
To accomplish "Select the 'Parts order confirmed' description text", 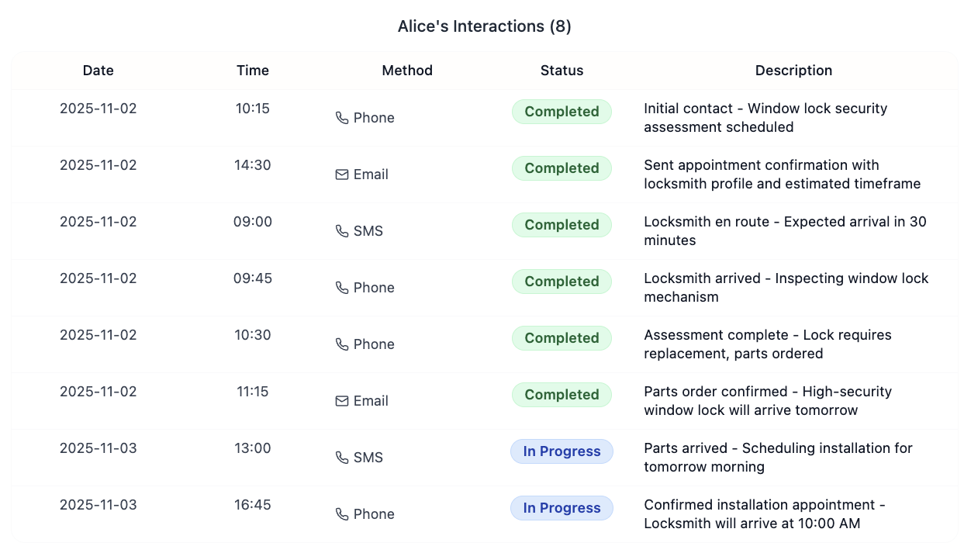I will coord(768,401).
